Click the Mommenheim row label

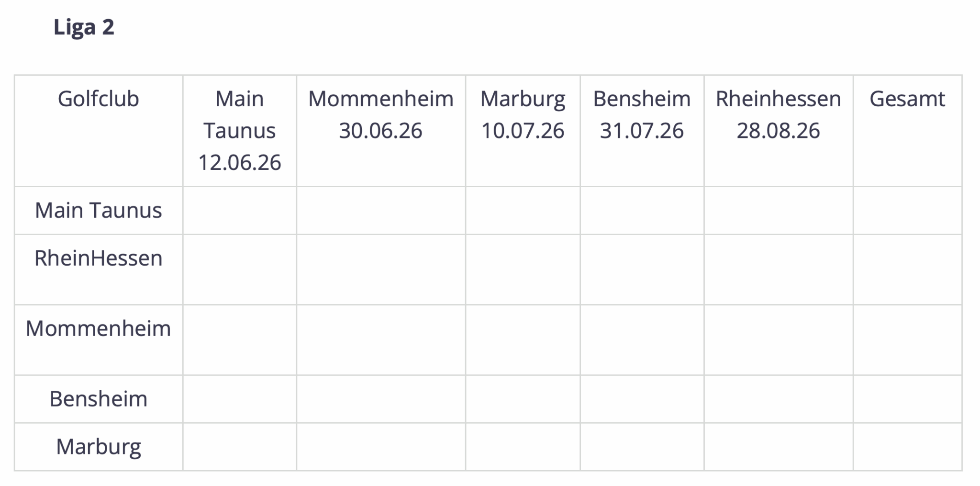click(98, 328)
